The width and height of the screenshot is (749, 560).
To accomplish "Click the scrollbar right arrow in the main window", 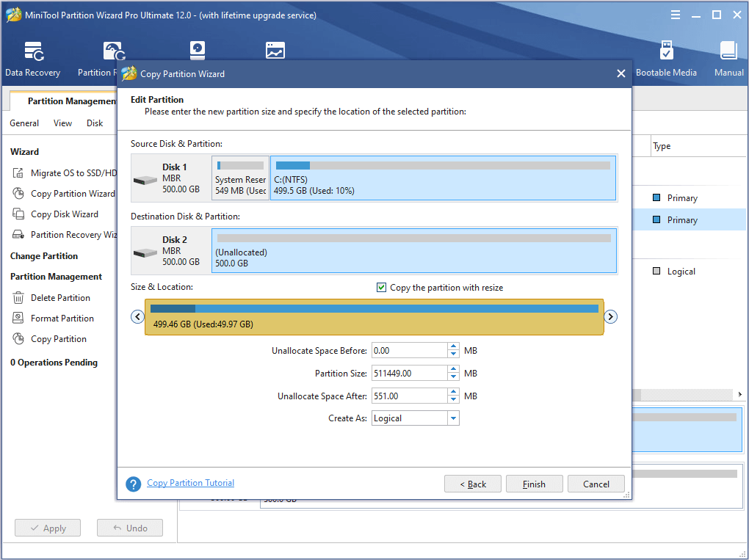I will (740, 394).
